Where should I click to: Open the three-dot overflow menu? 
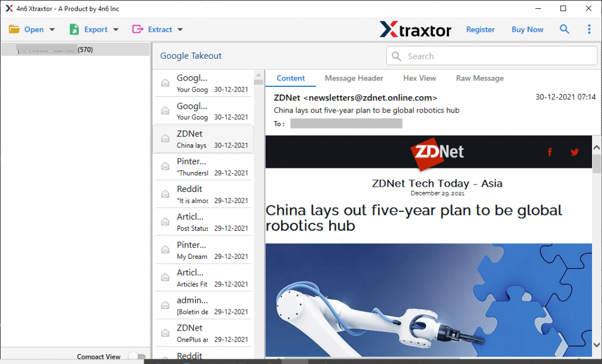pyautogui.click(x=589, y=29)
